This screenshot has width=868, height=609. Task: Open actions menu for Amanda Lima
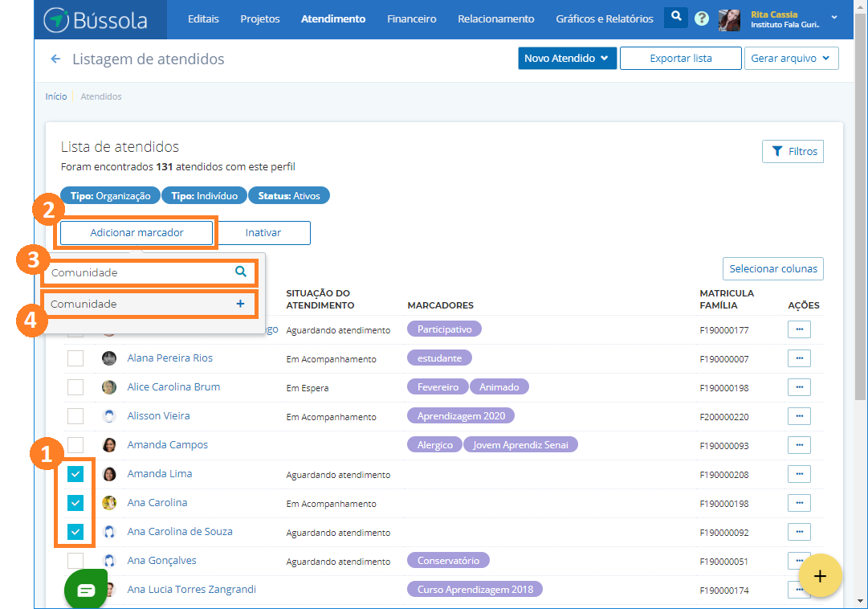click(x=799, y=474)
